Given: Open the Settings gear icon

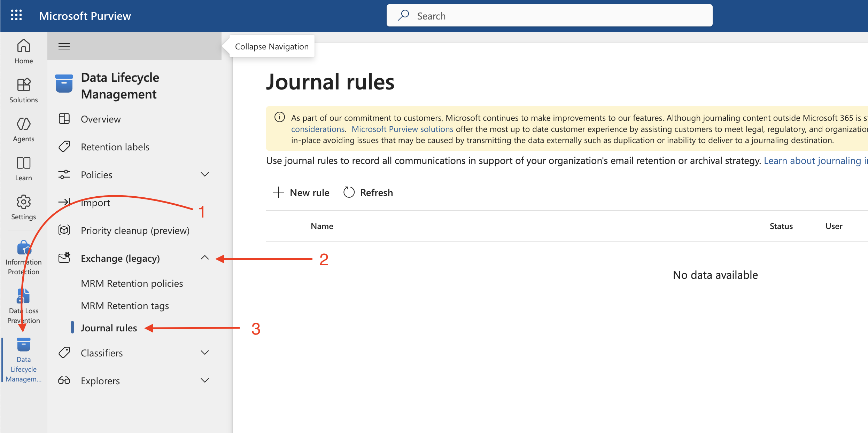Looking at the screenshot, I should pyautogui.click(x=24, y=202).
